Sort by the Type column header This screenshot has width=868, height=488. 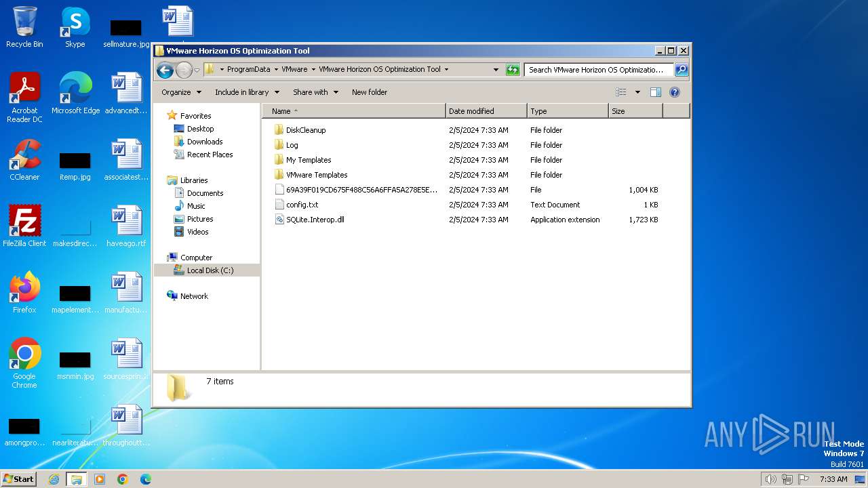(x=568, y=111)
